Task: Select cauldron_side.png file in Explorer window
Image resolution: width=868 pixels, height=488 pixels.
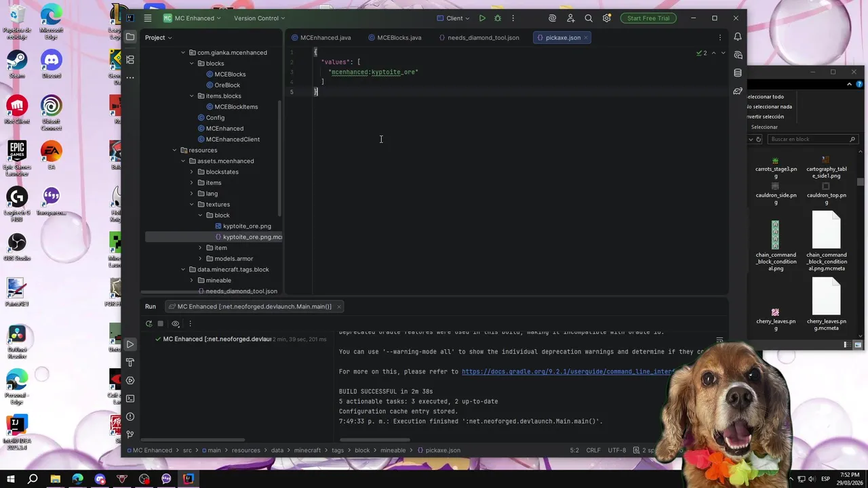Action: point(776,193)
